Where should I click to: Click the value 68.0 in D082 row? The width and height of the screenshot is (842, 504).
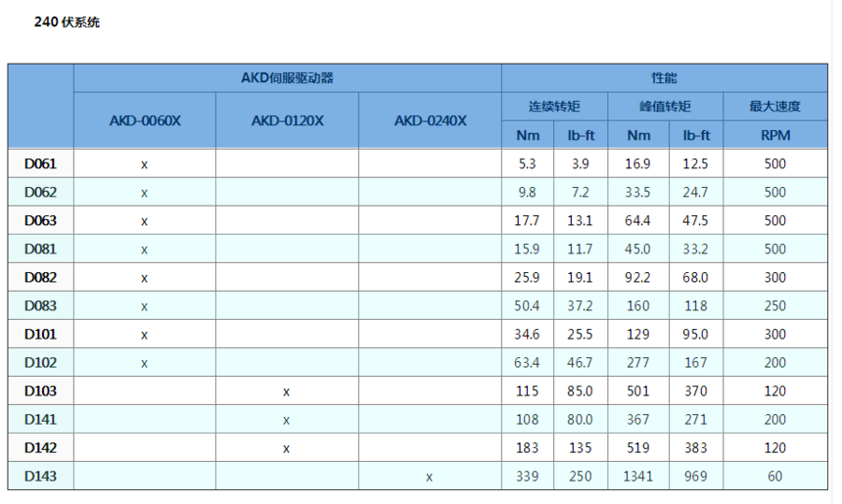point(695,278)
